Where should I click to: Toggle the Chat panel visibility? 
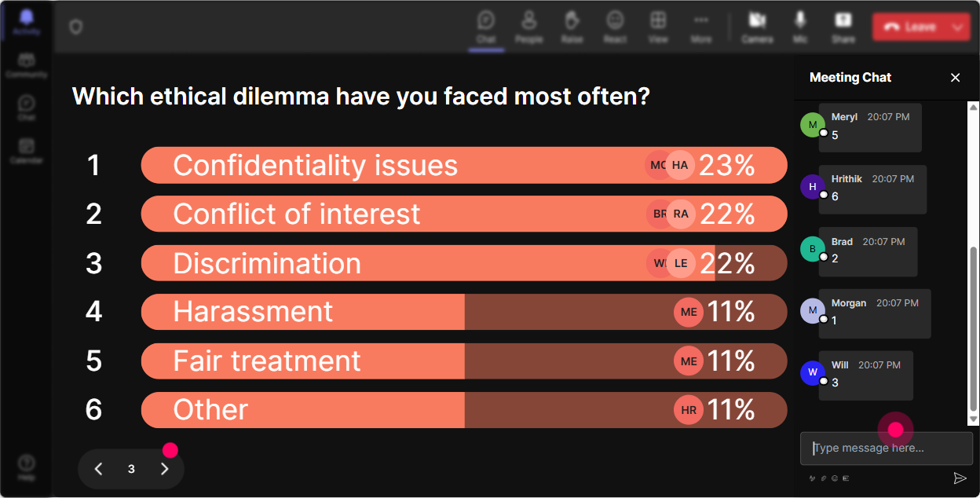(486, 27)
